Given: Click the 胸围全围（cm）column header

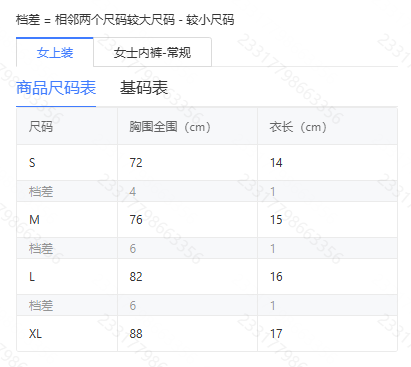Looking at the screenshot, I should coord(187,126).
